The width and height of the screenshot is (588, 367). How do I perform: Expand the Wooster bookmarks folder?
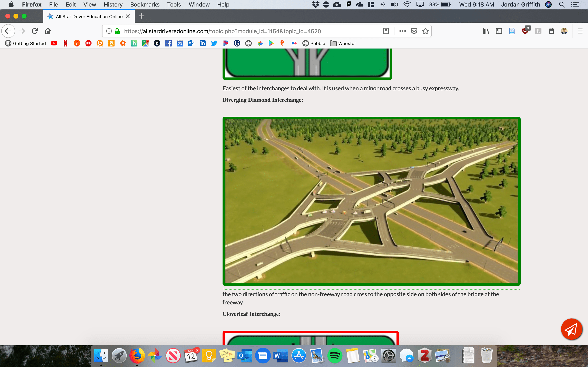(343, 43)
